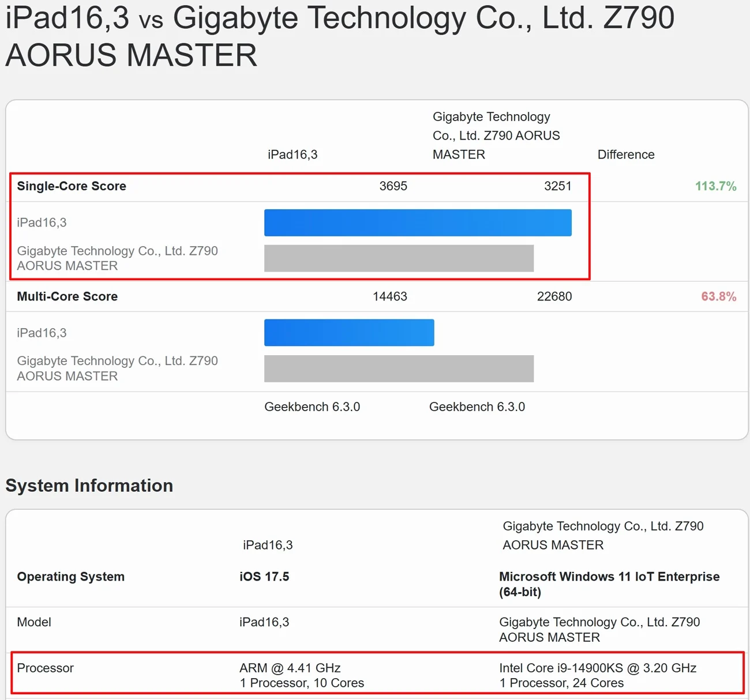The width and height of the screenshot is (750, 700).
Task: Select the multi-core score value 22680
Action: tap(554, 296)
